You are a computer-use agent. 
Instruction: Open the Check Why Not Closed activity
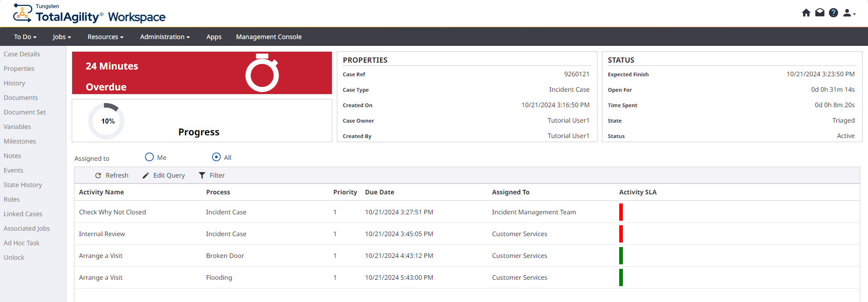(113, 212)
